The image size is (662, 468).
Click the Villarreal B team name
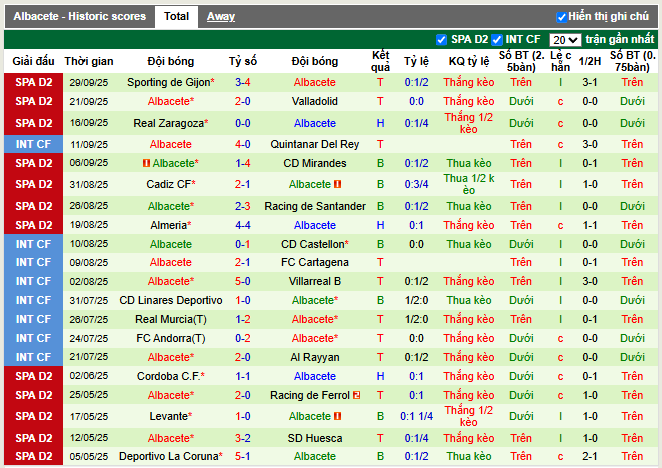(315, 281)
